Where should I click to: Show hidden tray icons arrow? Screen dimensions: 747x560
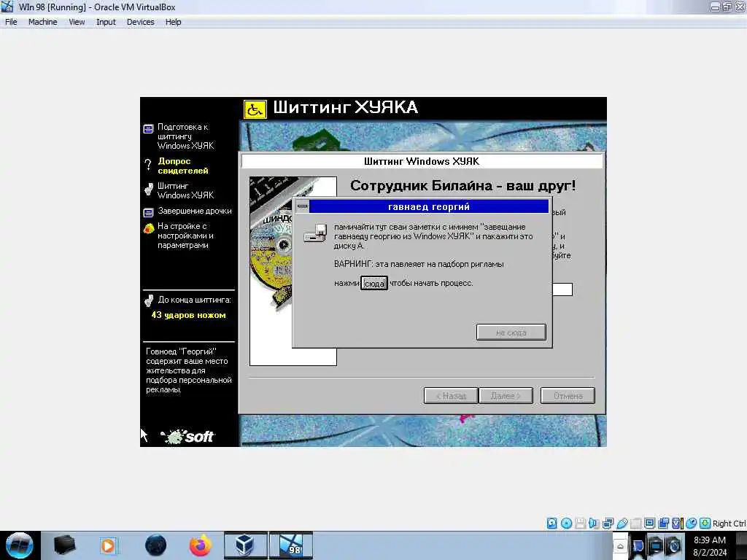click(620, 546)
